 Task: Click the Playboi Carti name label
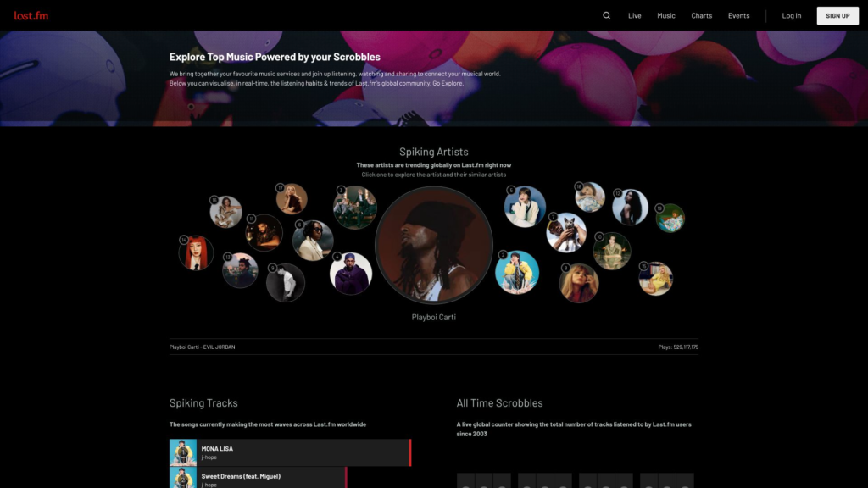point(433,317)
